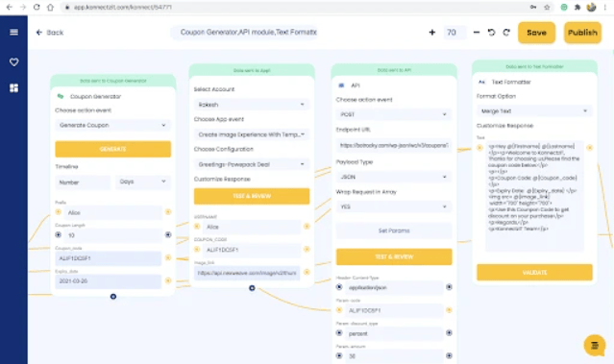Click right connector of Text Formatter text box

click(x=589, y=148)
